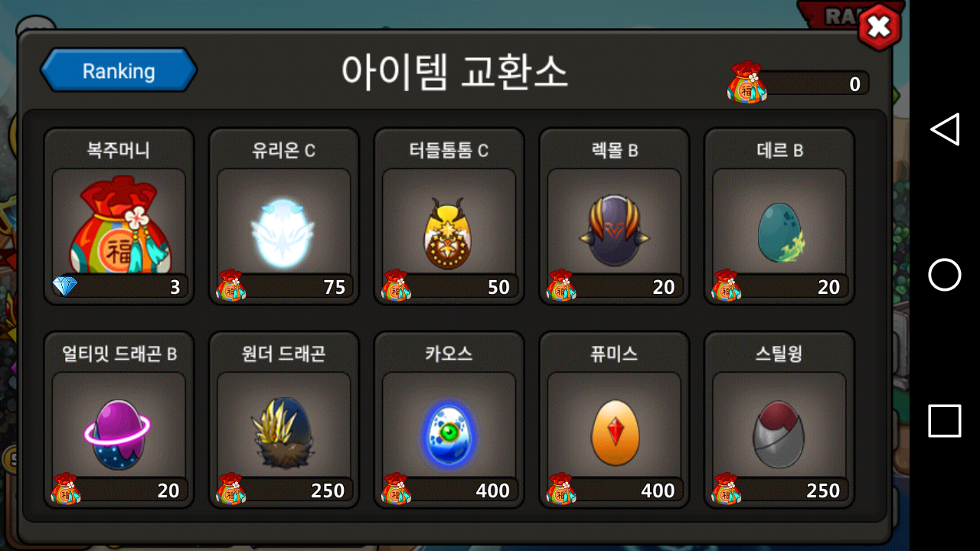
Task: Tap the 75 price under 유리온 C
Action: pos(283,287)
